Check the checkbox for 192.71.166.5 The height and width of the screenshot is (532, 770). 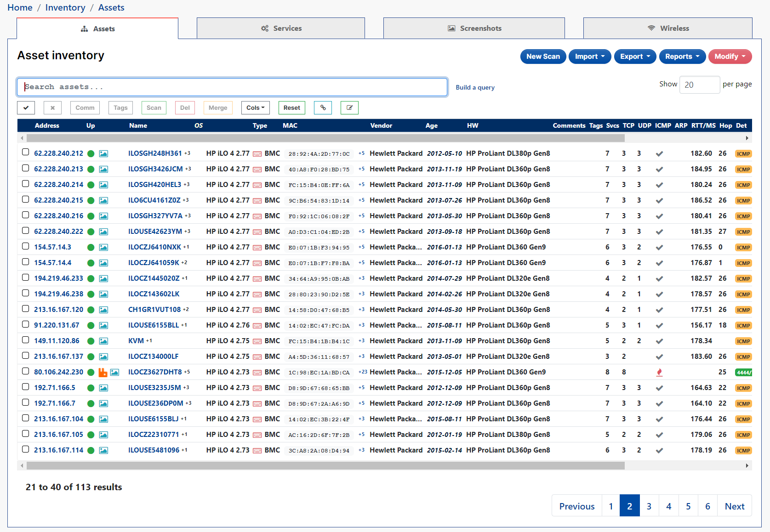tap(26, 386)
